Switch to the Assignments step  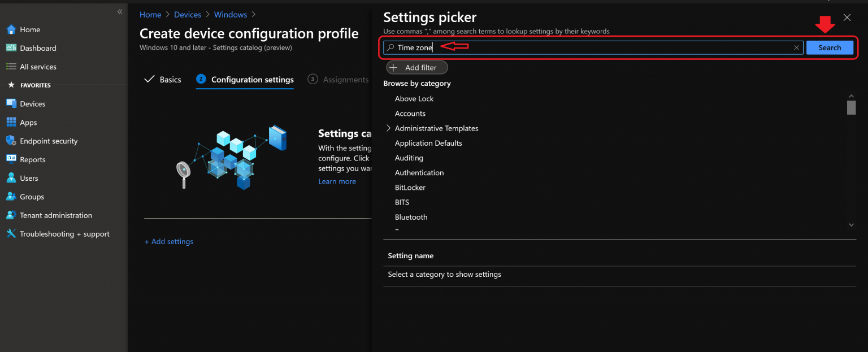(345, 79)
